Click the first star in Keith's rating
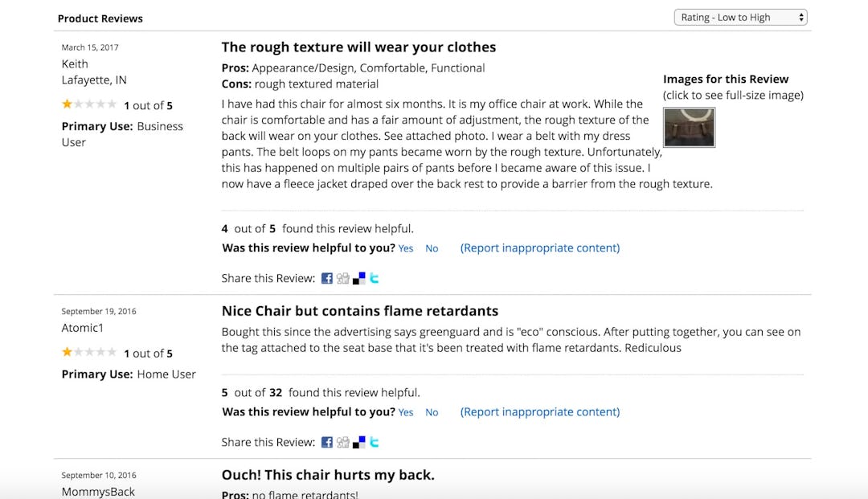The image size is (868, 499). pyautogui.click(x=67, y=104)
